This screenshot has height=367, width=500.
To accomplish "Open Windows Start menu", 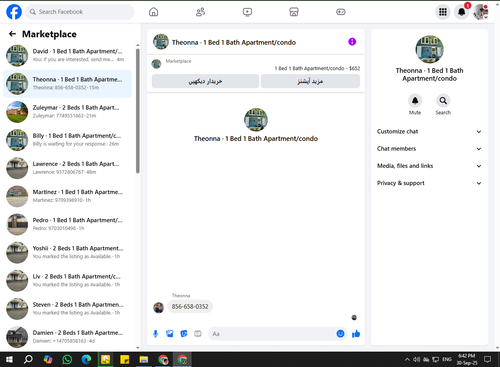I will (x=9, y=359).
